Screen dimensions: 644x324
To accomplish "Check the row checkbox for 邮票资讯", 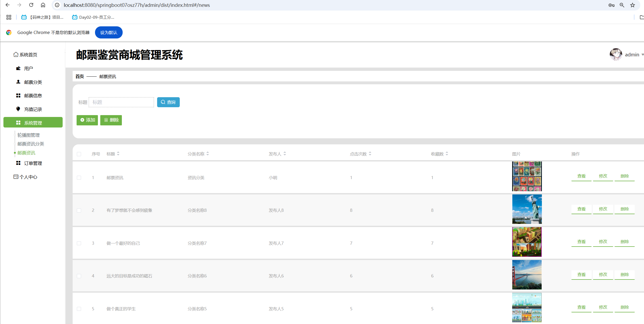I will pyautogui.click(x=79, y=178).
